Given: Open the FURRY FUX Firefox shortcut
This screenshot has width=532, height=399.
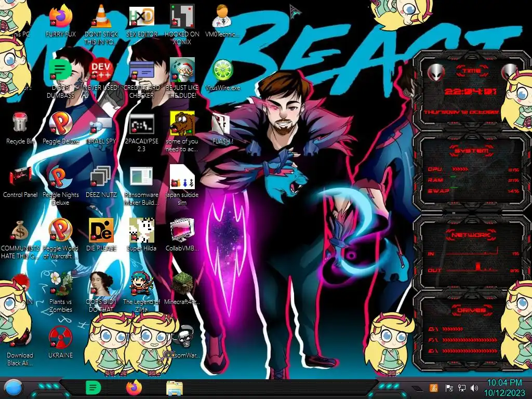Looking at the screenshot, I should (60, 17).
